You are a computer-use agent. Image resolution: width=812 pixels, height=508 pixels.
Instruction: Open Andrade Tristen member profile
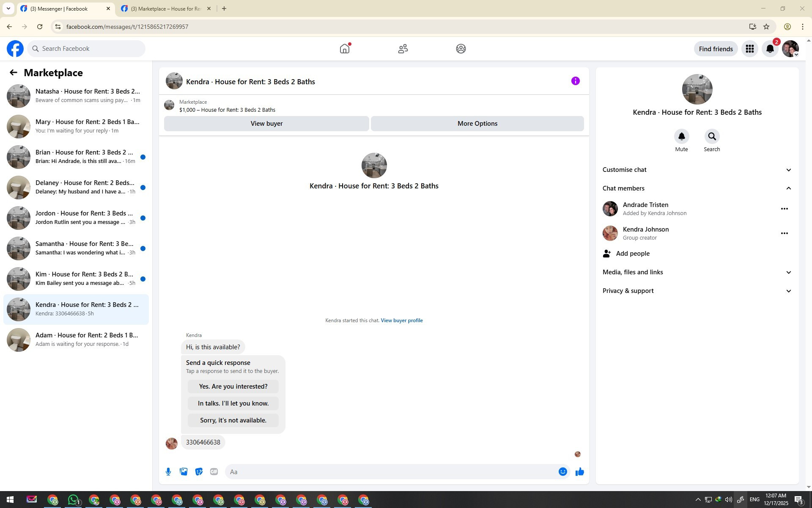point(645,205)
